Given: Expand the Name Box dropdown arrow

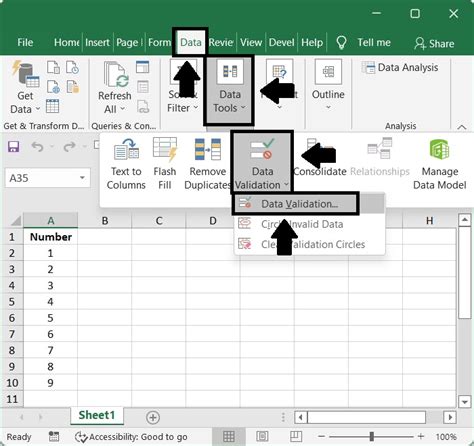Looking at the screenshot, I should coord(82,178).
